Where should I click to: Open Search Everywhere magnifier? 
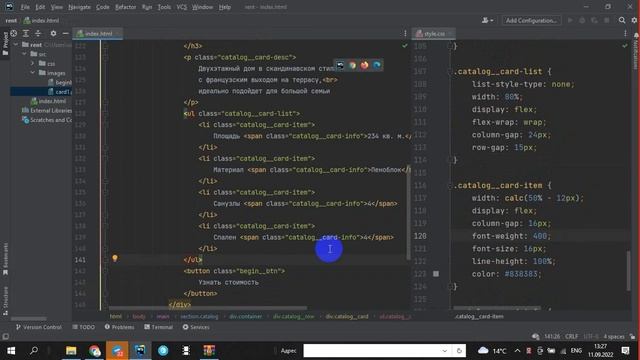point(622,20)
